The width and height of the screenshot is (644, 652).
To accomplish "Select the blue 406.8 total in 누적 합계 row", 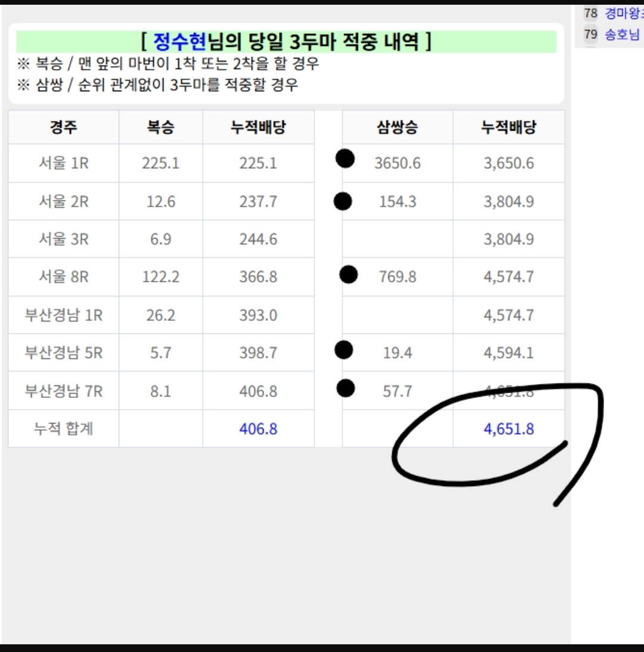I will pos(258,429).
